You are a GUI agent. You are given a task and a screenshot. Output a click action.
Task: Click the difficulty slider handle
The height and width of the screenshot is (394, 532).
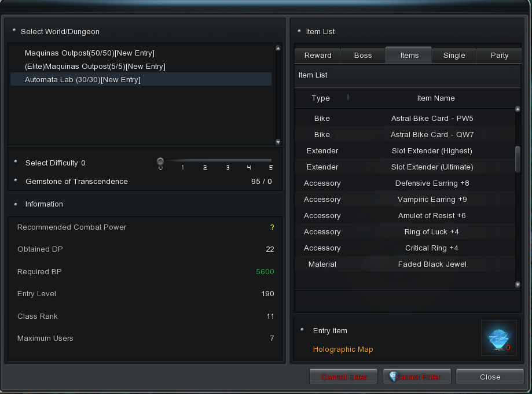pyautogui.click(x=160, y=161)
